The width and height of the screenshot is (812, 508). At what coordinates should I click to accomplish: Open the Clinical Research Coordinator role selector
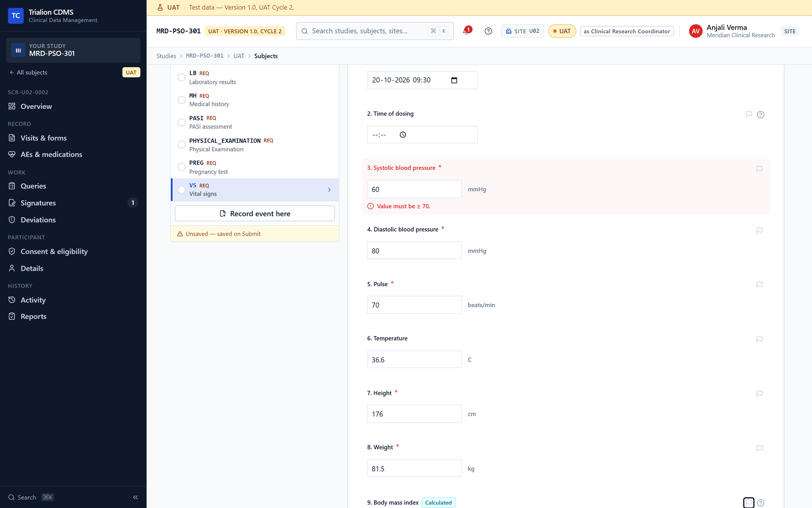pyautogui.click(x=626, y=31)
